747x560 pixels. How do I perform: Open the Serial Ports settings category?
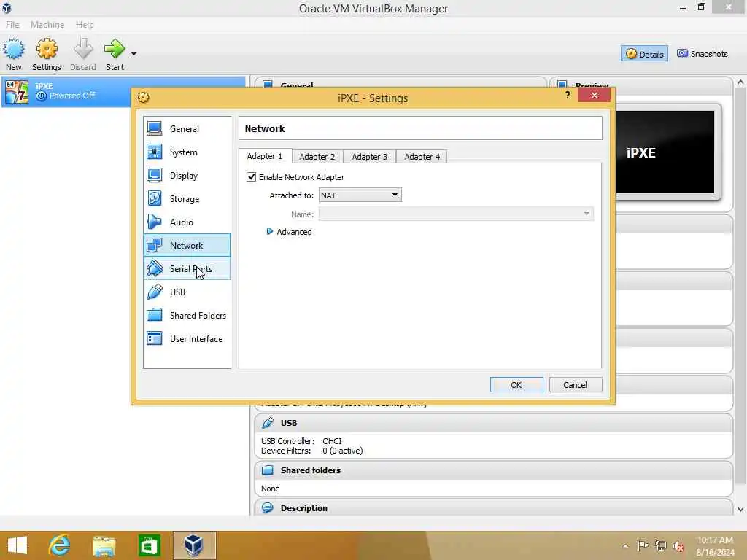(187, 268)
